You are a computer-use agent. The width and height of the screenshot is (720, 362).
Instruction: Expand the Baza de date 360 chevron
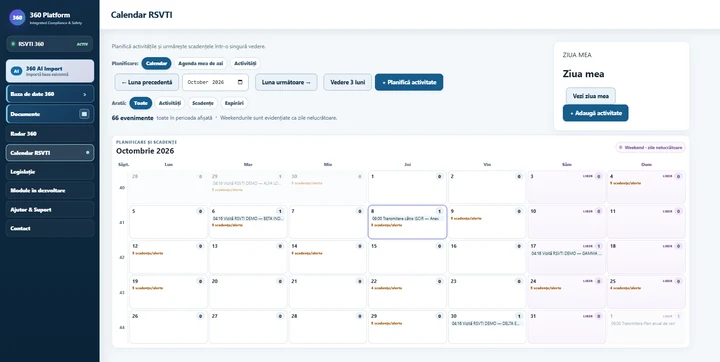84,94
